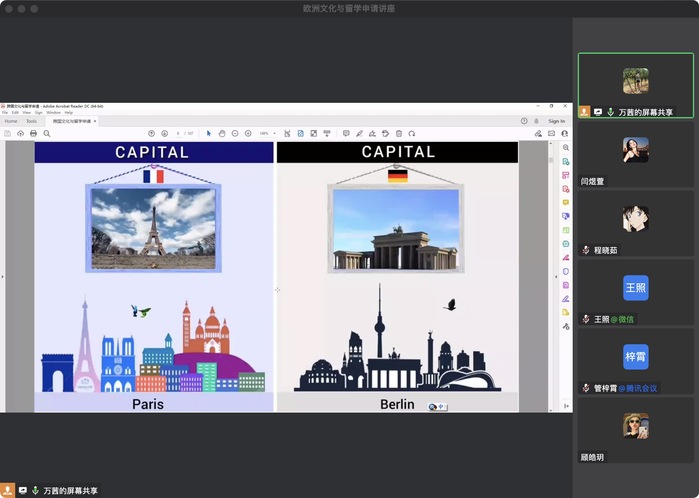The width and height of the screenshot is (699, 498).
Task: Type in the page number field
Action: [x=179, y=133]
